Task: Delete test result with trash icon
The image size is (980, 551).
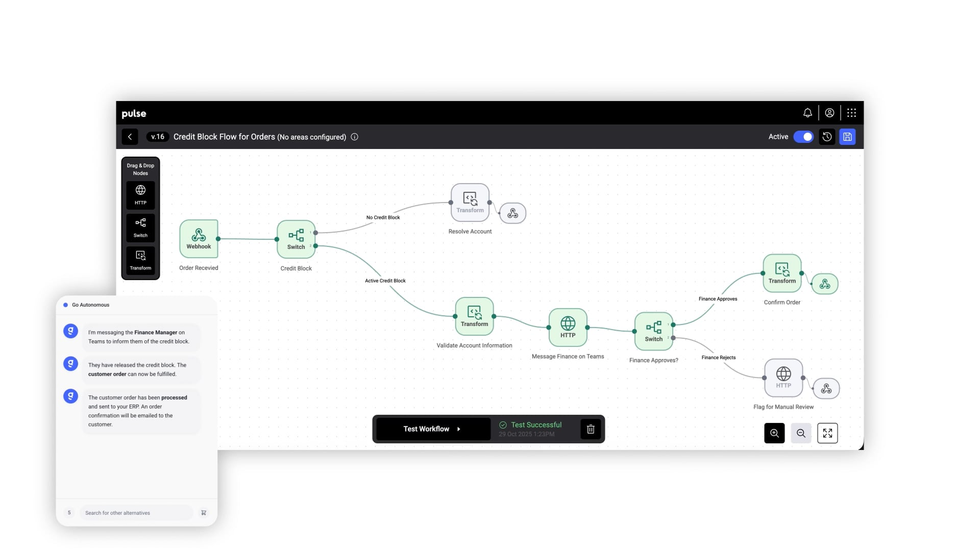Action: tap(591, 429)
